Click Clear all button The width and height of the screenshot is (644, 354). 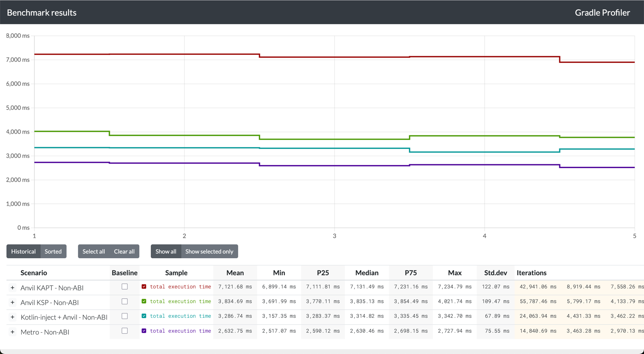pos(124,251)
